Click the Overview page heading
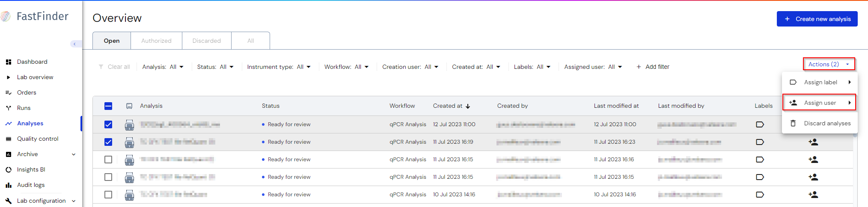The height and width of the screenshot is (207, 868). [x=117, y=18]
